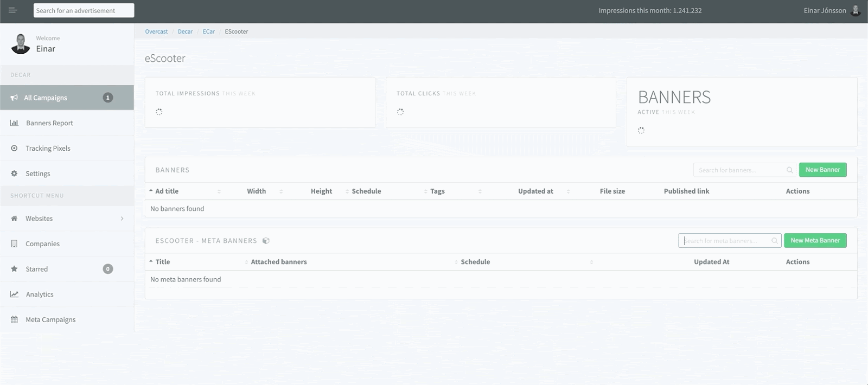Click the hamburger menu icon

(x=12, y=10)
